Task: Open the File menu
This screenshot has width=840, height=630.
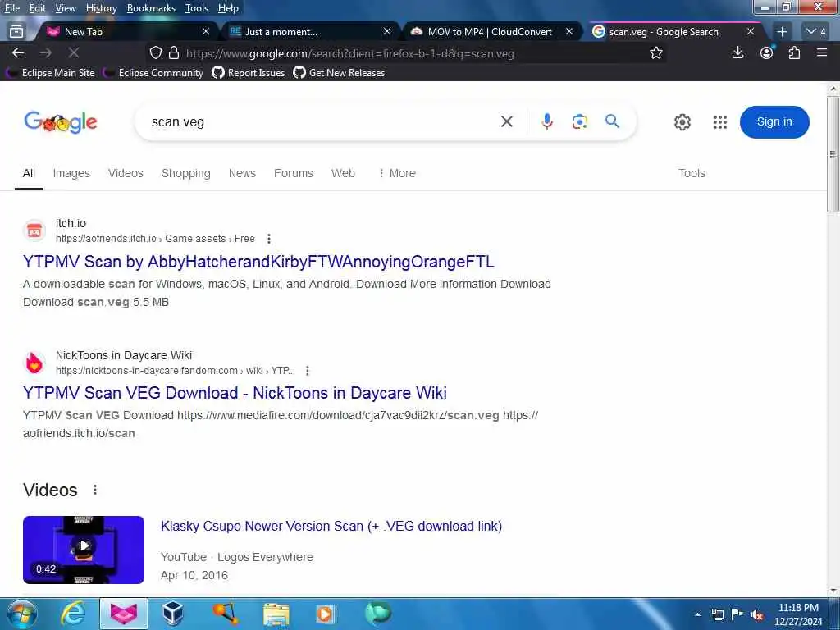Action: (x=11, y=8)
